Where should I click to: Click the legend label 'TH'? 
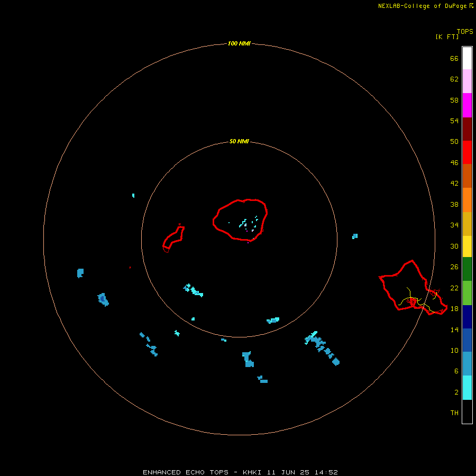[454, 413]
